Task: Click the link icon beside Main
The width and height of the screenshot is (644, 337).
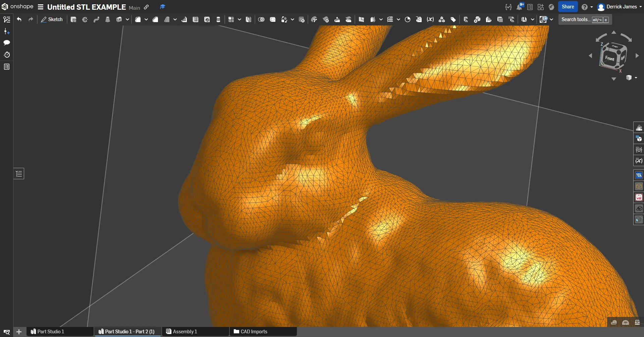Action: tap(146, 7)
